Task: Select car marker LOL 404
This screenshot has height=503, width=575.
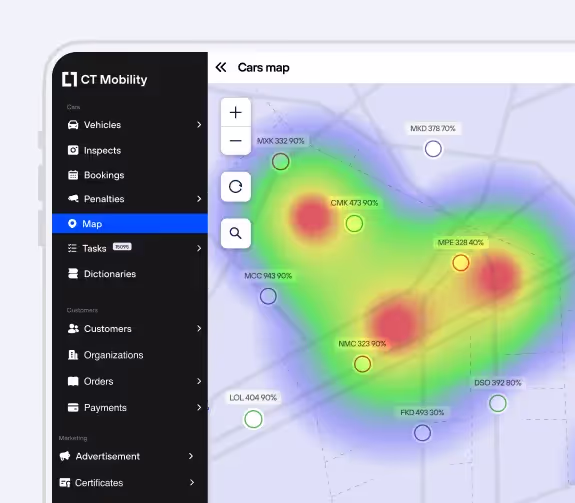Action: 253,419
